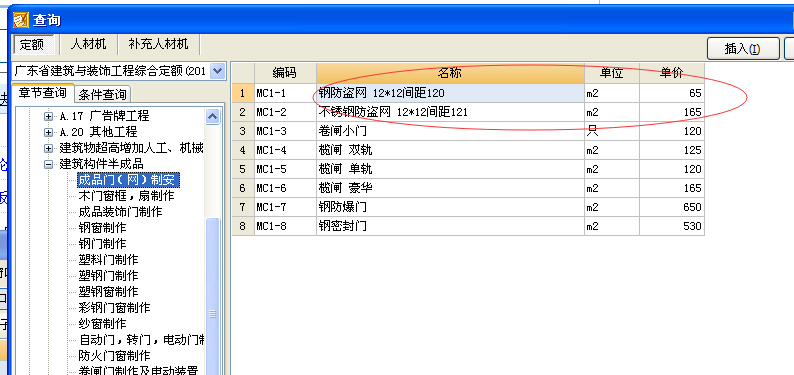Select row header number 3

[x=243, y=132]
